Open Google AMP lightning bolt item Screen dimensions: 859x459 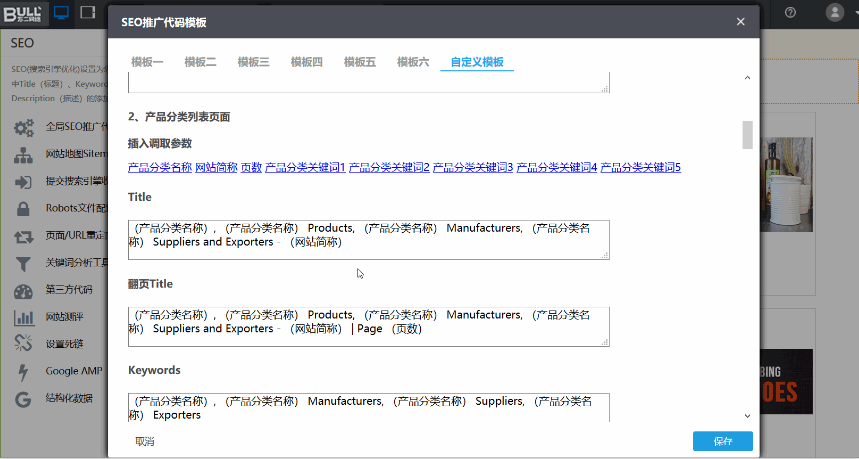[x=24, y=371]
